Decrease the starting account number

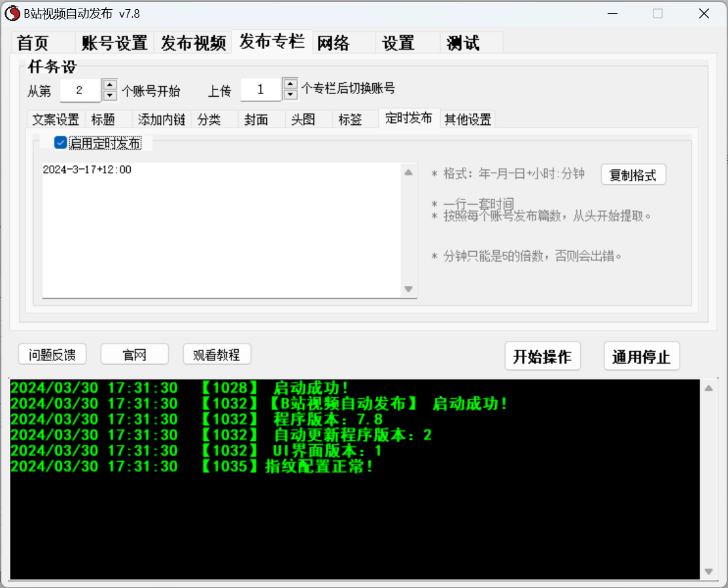(x=110, y=95)
